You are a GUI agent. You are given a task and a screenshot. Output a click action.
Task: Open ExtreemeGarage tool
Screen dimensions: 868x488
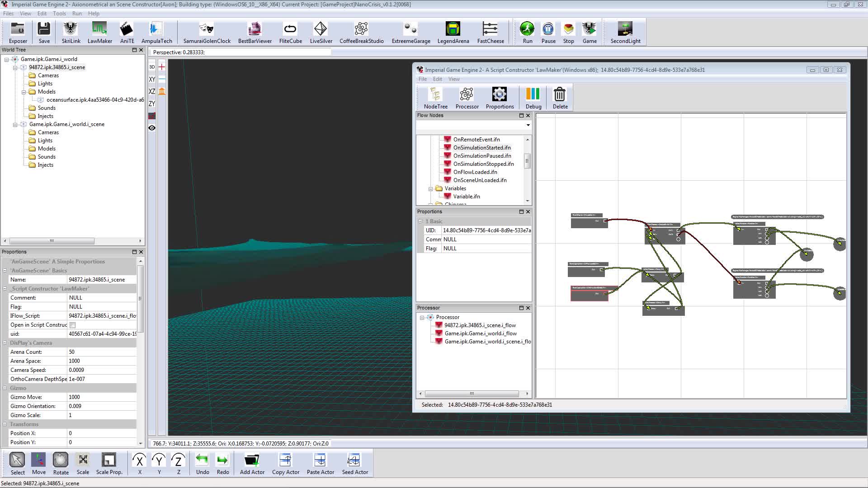click(x=410, y=33)
